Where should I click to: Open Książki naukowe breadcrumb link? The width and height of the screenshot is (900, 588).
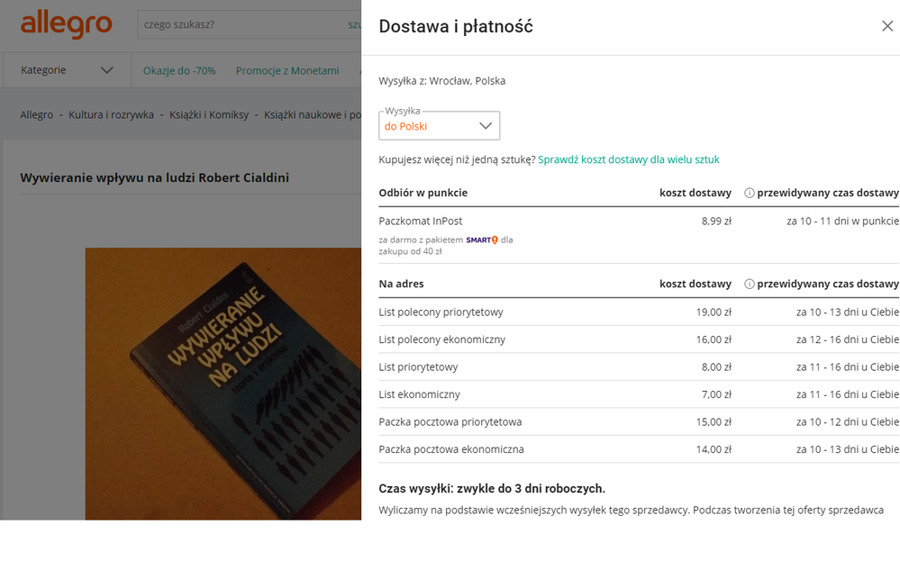tap(312, 115)
